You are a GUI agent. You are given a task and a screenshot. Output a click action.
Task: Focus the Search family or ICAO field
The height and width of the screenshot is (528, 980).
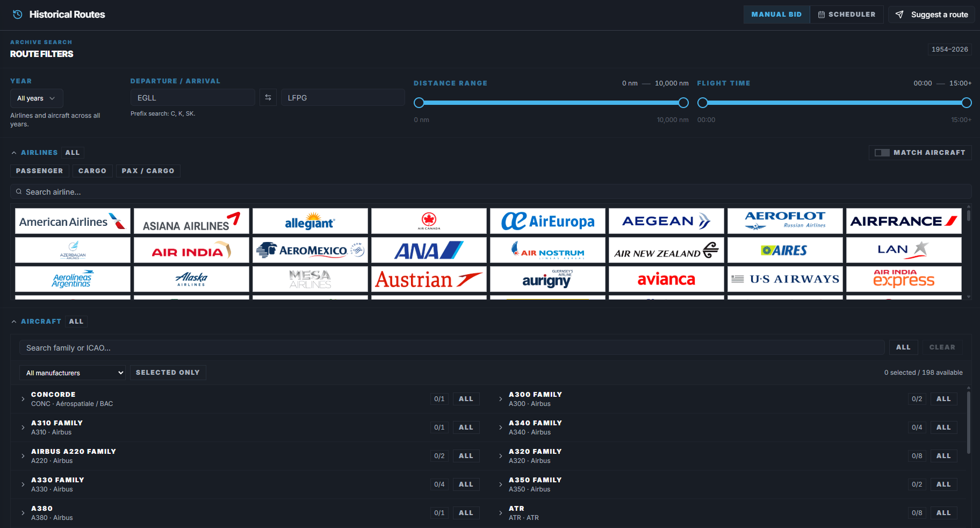click(x=452, y=348)
